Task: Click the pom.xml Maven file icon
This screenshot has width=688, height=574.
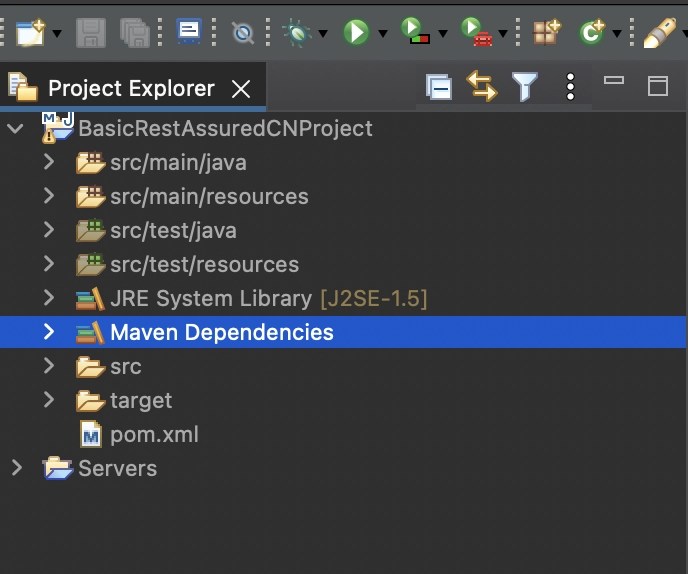Action: tap(91, 434)
